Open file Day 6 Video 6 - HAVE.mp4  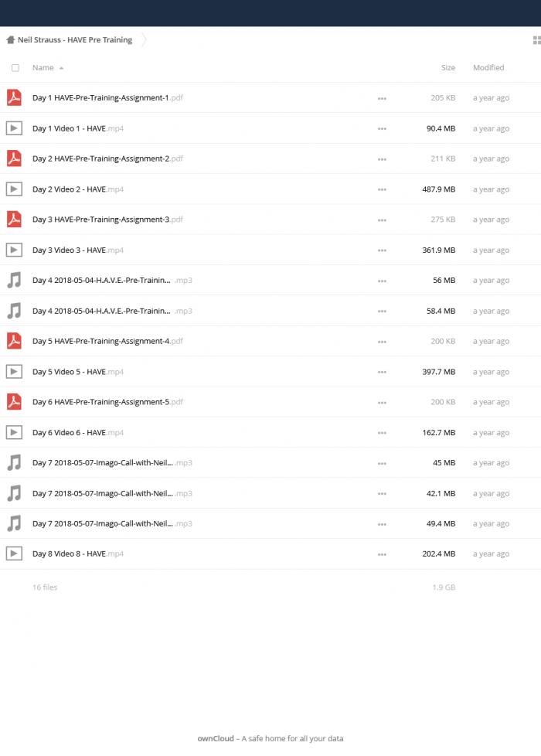point(78,432)
